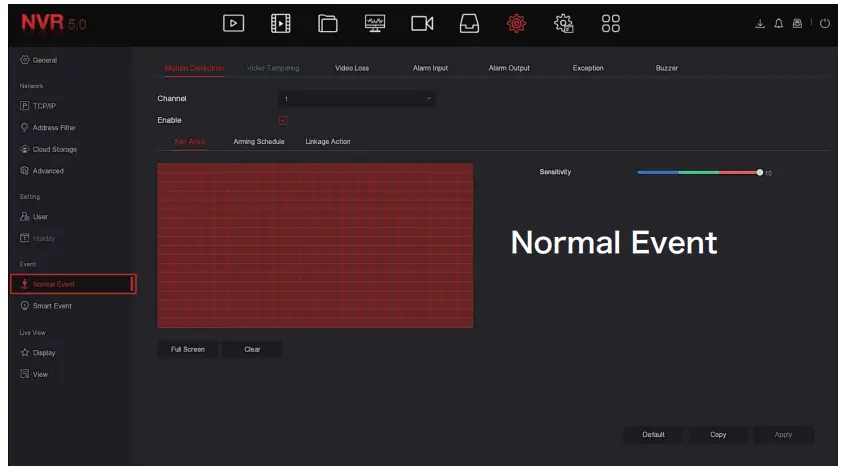
Task: Open Cloud Storage settings
Action: [x=48, y=149]
